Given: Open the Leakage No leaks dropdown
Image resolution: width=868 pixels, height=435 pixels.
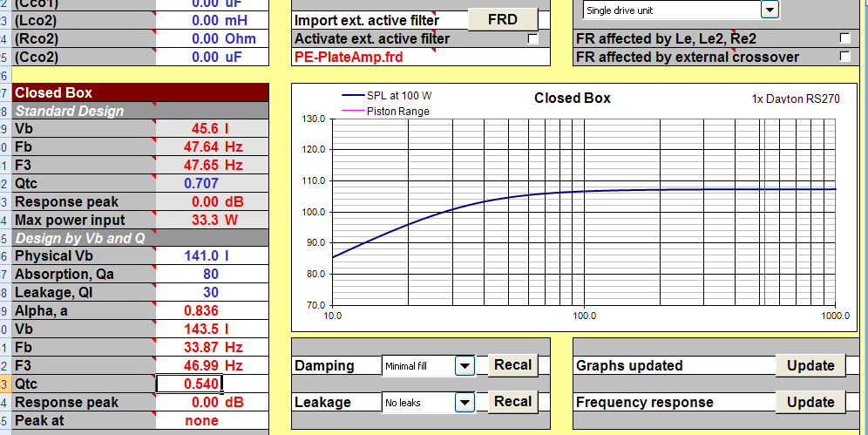Looking at the screenshot, I should [465, 403].
